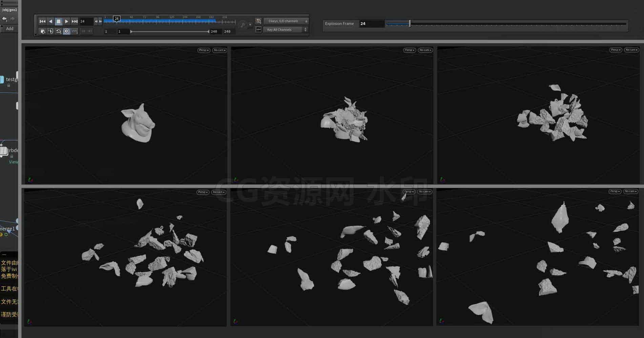This screenshot has height=338, width=644.
Task: Jump to last frame in playbar
Action: pyautogui.click(x=75, y=21)
